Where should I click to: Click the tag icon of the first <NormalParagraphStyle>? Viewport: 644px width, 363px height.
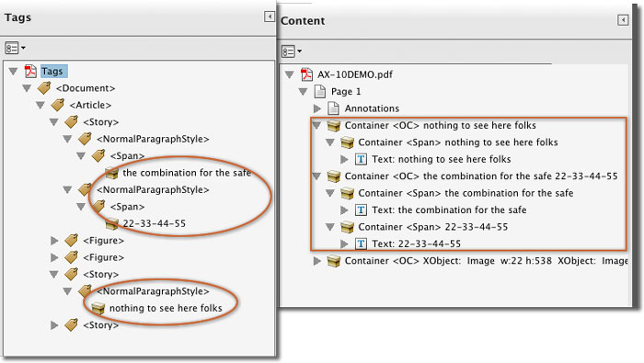click(x=85, y=139)
